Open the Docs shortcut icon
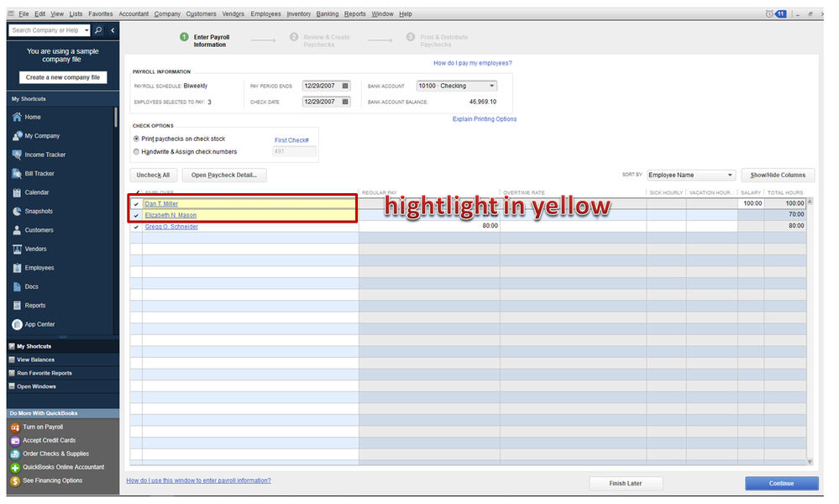839x504 pixels. coord(17,286)
